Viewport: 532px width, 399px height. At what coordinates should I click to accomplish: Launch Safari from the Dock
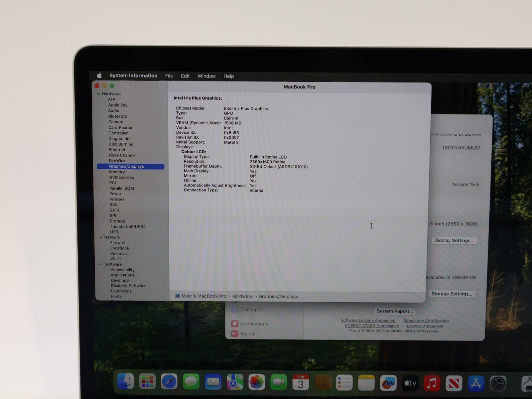(x=169, y=382)
